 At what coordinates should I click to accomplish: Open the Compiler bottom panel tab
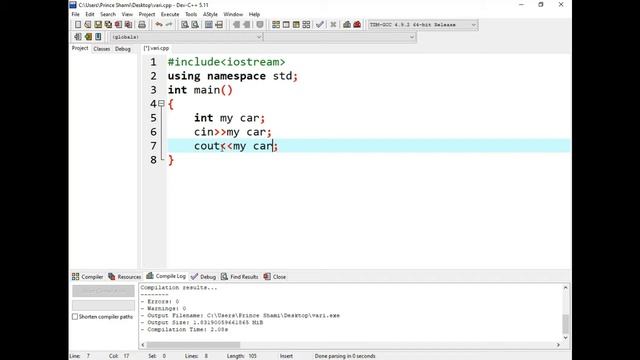click(x=87, y=277)
